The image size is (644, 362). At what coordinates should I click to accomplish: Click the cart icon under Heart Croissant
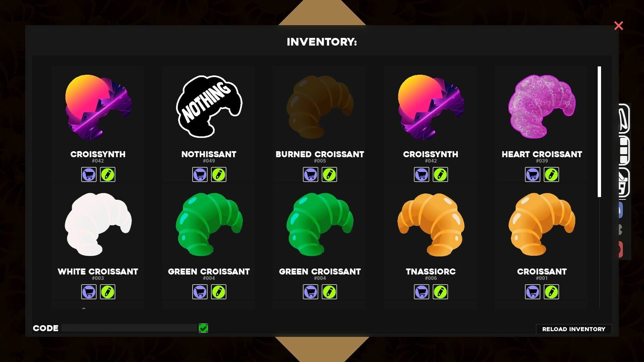coord(533,175)
